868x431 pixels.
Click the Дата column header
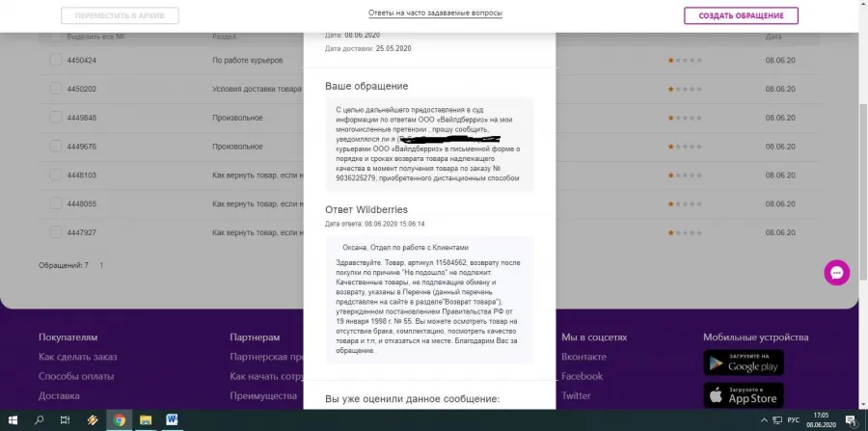pyautogui.click(x=773, y=37)
